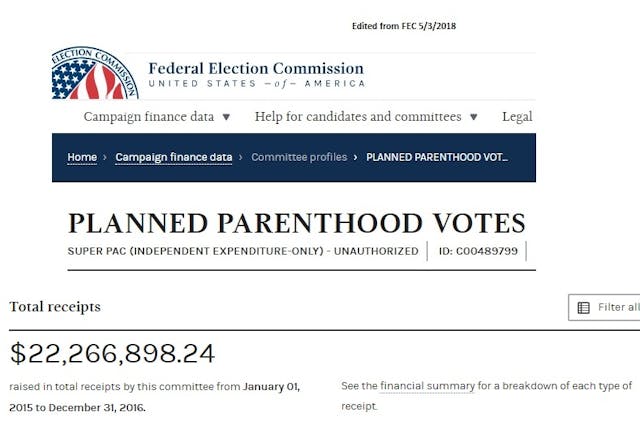Screen dimensions: 640x434
Task: Expand the arrow next to Help for candidates
Action: [474, 117]
